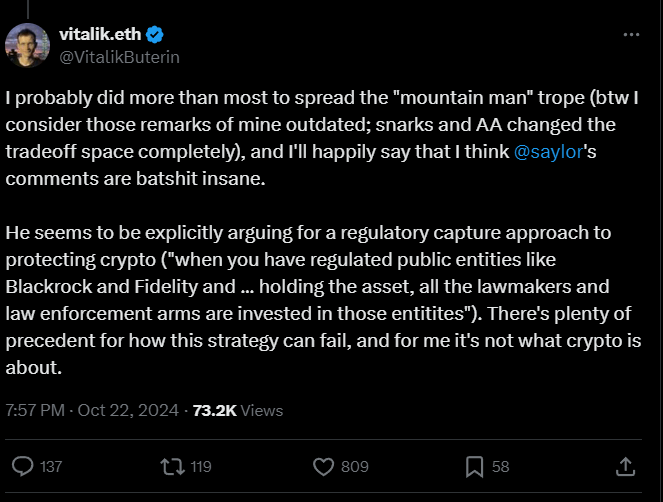Click the blue verified checkmark badge
663x502 pixels.
tap(155, 34)
